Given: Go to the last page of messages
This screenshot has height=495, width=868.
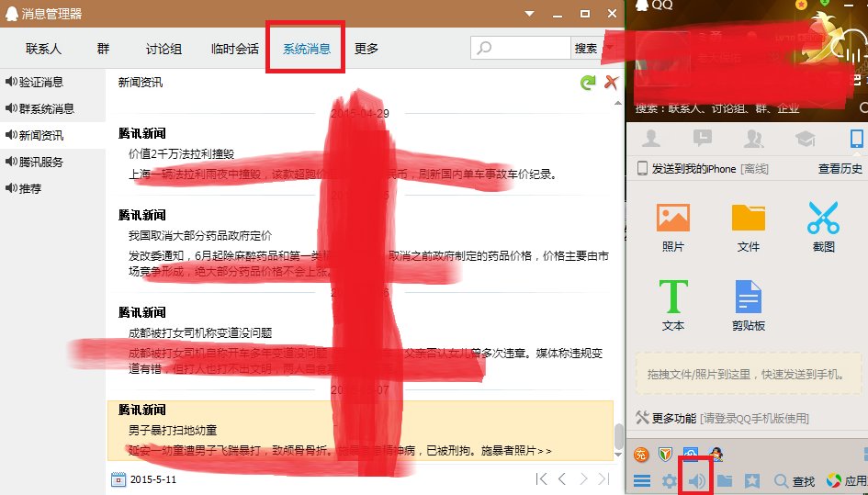Looking at the screenshot, I should coord(604,479).
